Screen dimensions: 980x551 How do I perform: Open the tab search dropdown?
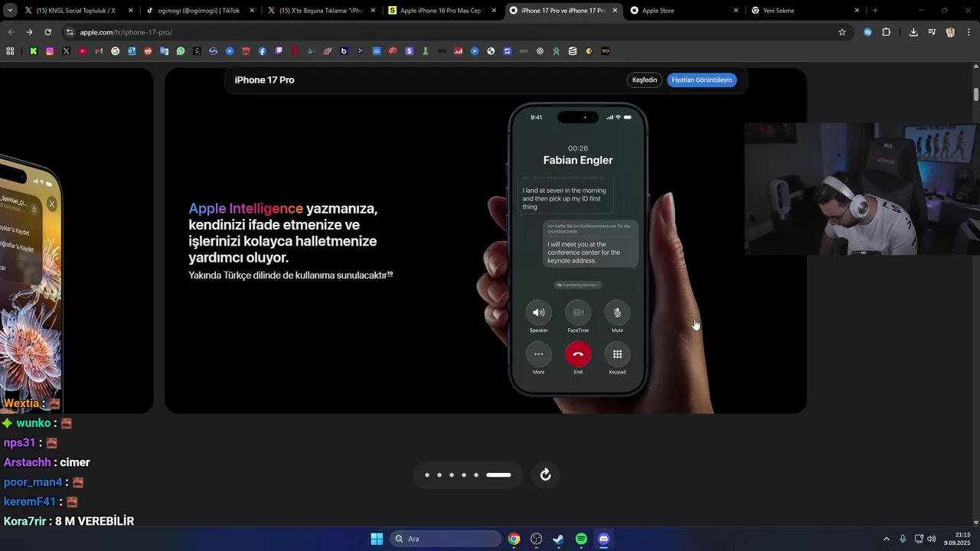(10, 11)
